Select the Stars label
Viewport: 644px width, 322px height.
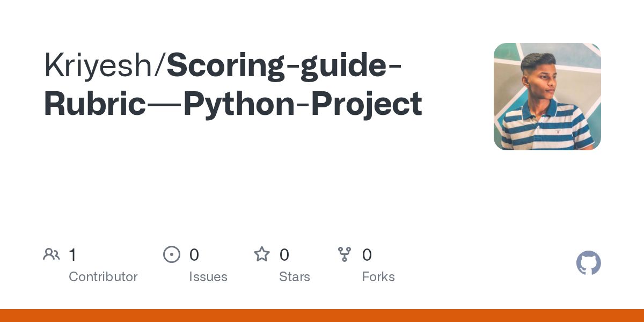coord(295,277)
